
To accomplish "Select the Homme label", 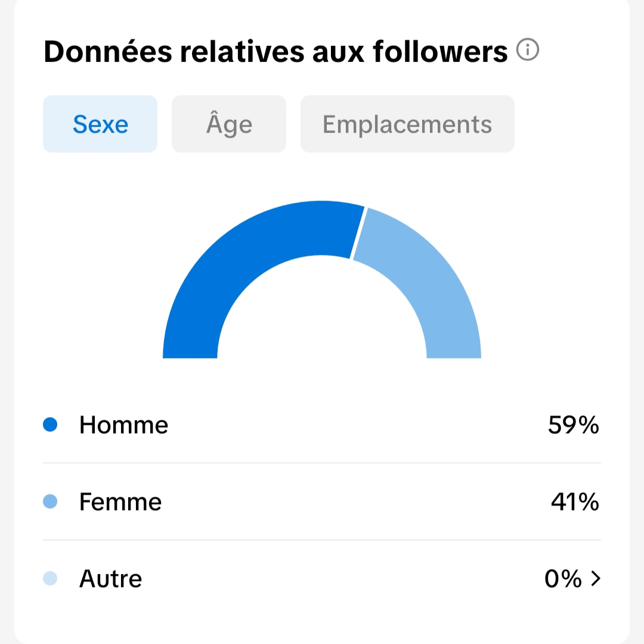I will click(x=124, y=425).
